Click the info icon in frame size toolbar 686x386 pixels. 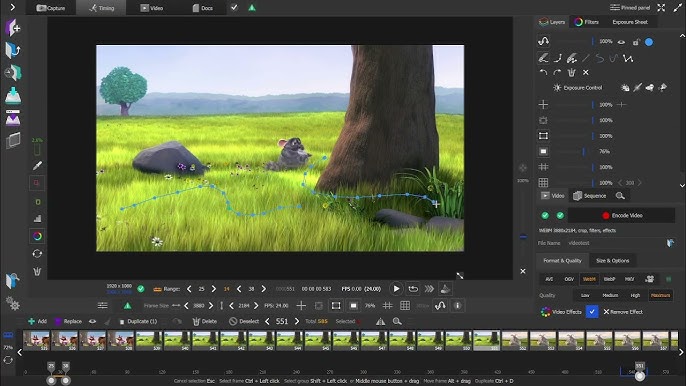coord(457,305)
